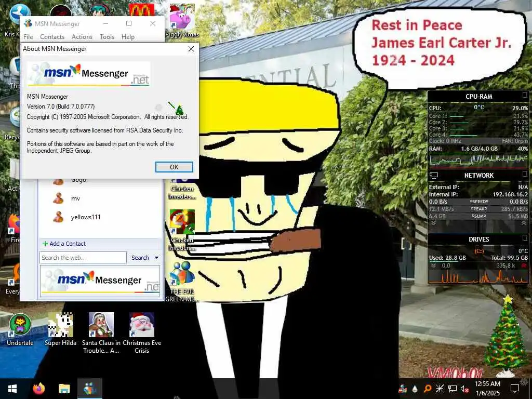Open Firefox from the taskbar
This screenshot has width=532, height=399.
coord(38,389)
